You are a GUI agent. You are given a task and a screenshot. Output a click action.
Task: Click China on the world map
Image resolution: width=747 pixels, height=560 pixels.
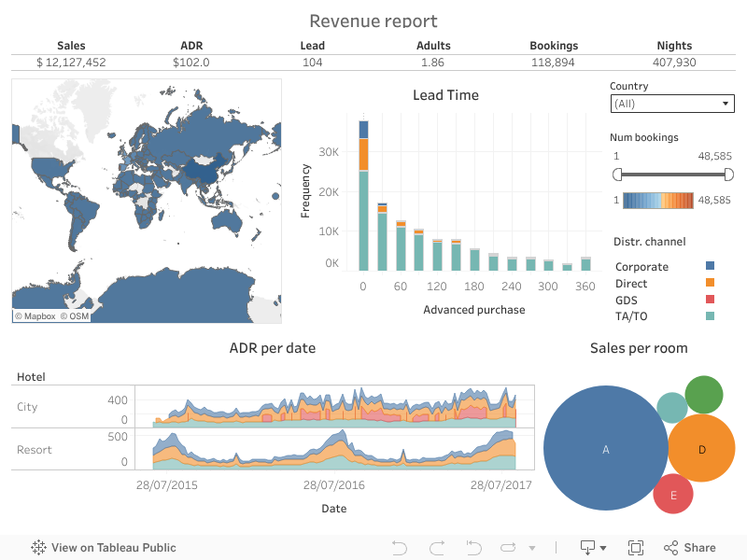(203, 170)
